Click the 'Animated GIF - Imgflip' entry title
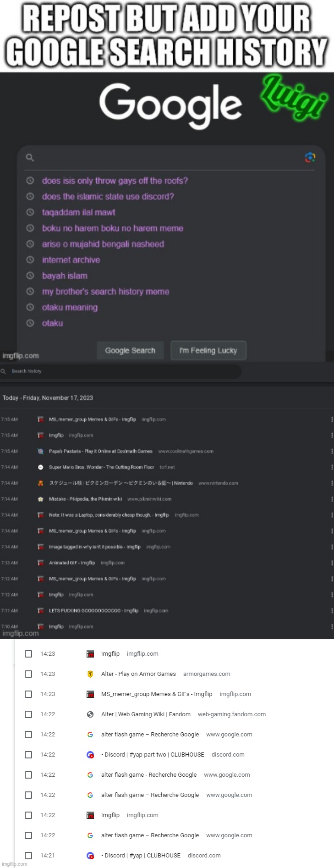This screenshot has width=334, height=868. (x=72, y=563)
